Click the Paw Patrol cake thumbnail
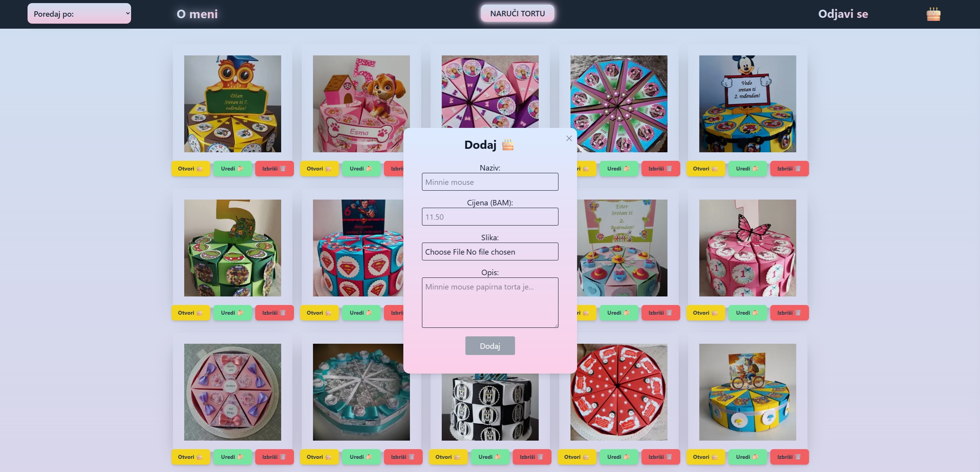The width and height of the screenshot is (980, 472). pyautogui.click(x=361, y=104)
